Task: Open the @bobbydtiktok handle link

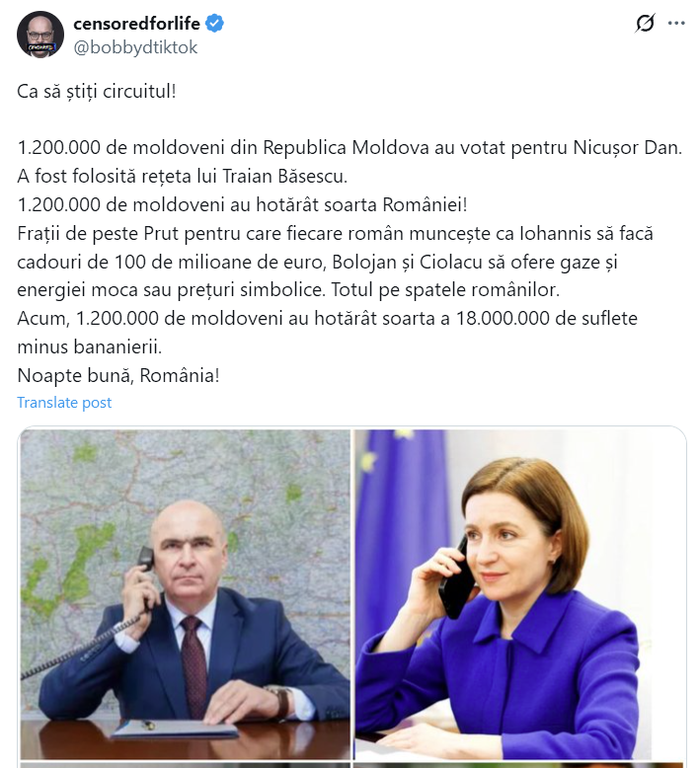Action: click(x=136, y=46)
